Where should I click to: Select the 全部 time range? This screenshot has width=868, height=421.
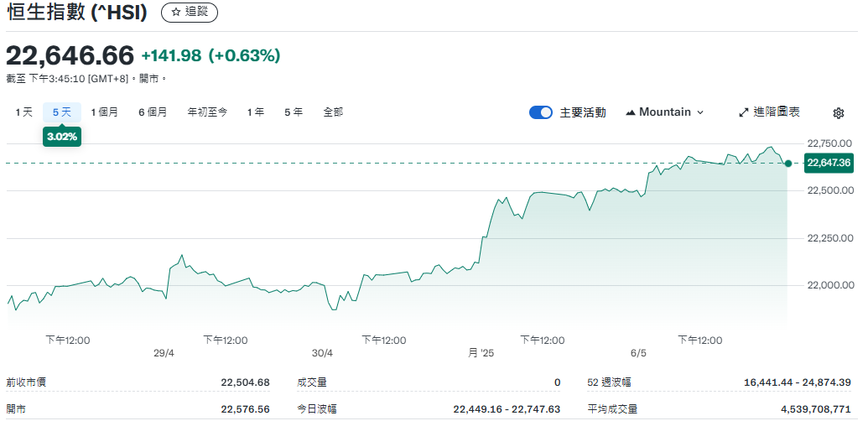(333, 112)
